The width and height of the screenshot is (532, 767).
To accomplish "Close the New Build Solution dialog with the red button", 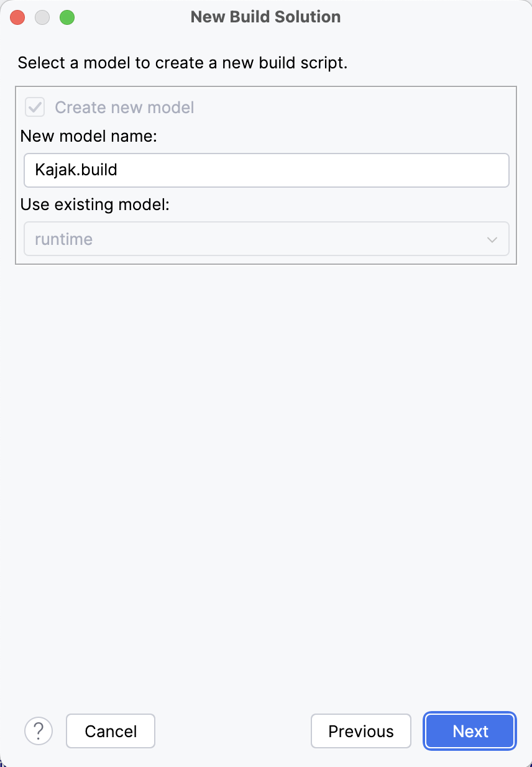I will click(17, 17).
